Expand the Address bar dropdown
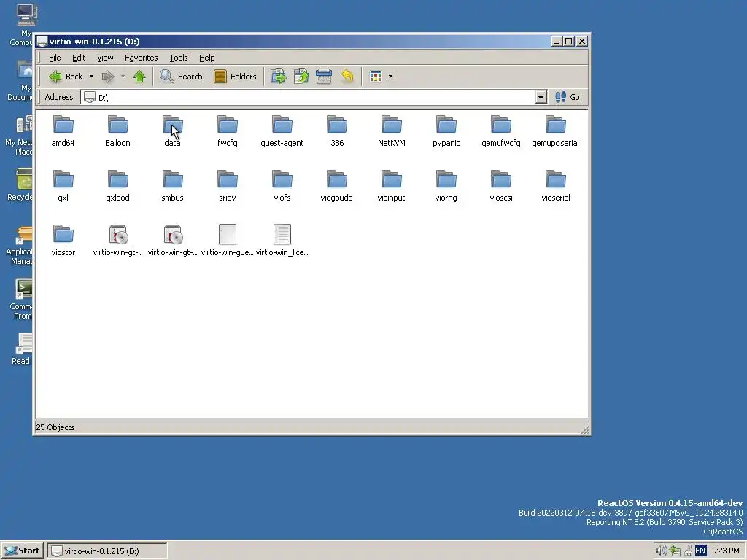 tap(541, 97)
